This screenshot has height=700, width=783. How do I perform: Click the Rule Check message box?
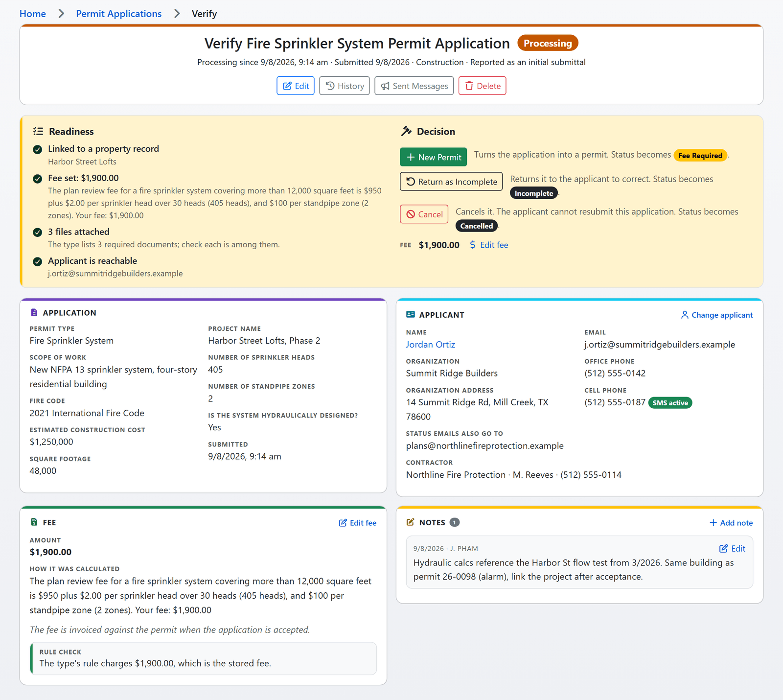pyautogui.click(x=204, y=658)
